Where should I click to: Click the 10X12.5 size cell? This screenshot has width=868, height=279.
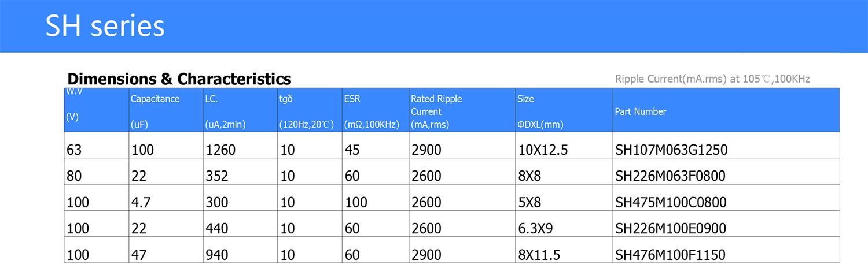pyautogui.click(x=543, y=150)
